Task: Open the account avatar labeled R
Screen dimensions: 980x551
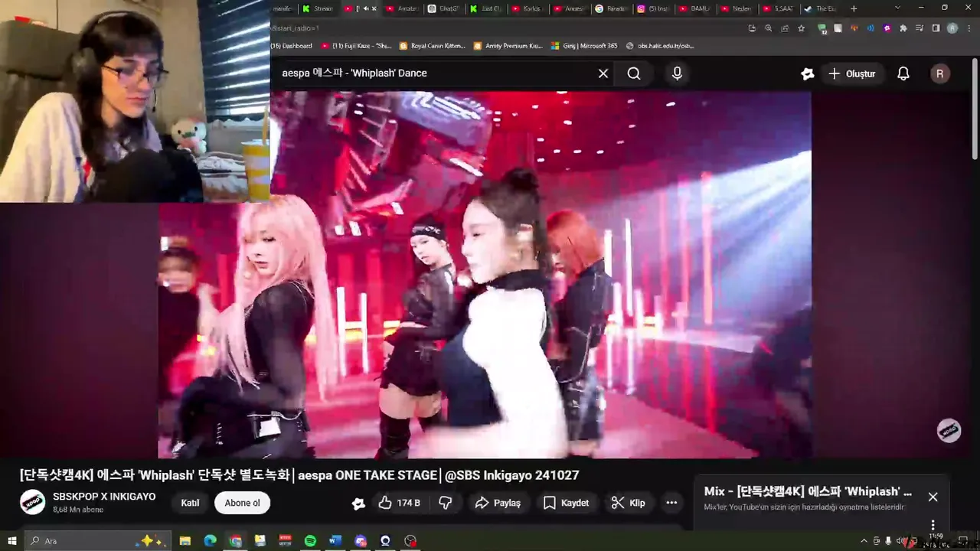Action: click(940, 73)
